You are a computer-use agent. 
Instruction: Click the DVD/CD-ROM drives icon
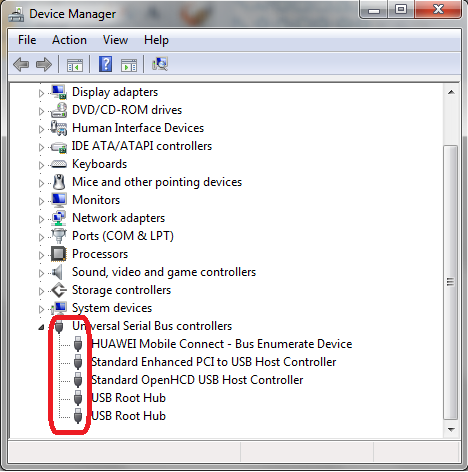tap(59, 110)
